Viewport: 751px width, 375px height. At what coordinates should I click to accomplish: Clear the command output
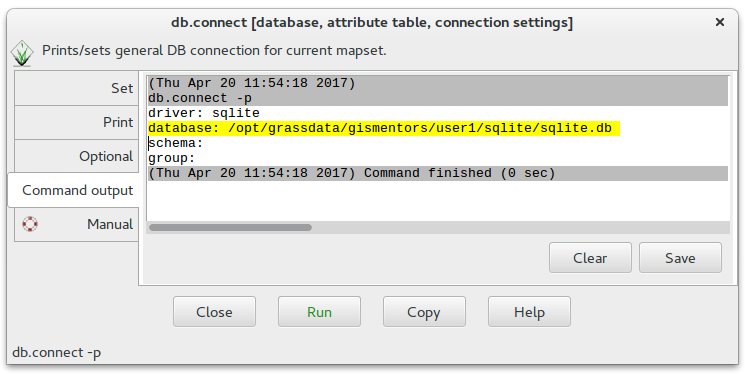pos(590,258)
